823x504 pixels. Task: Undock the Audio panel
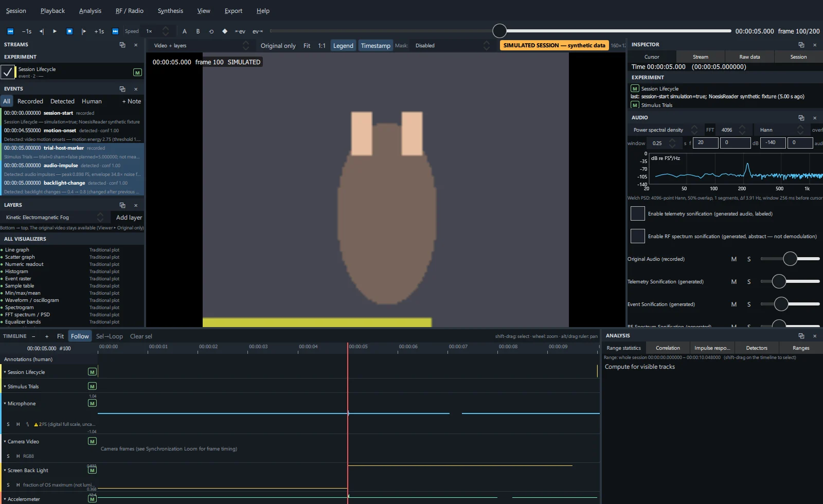pos(801,118)
